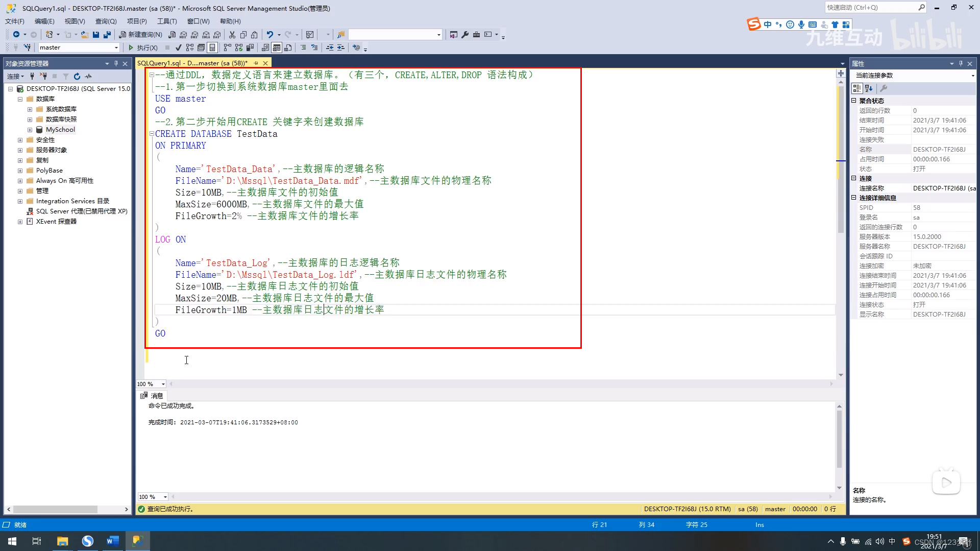Toggle Include Client Statistics
The width and height of the screenshot is (980, 551).
point(250,47)
